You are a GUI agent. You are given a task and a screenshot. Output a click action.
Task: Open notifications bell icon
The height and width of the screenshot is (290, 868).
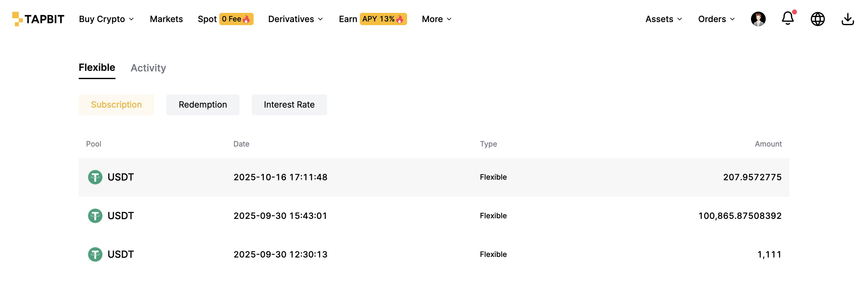point(788,18)
